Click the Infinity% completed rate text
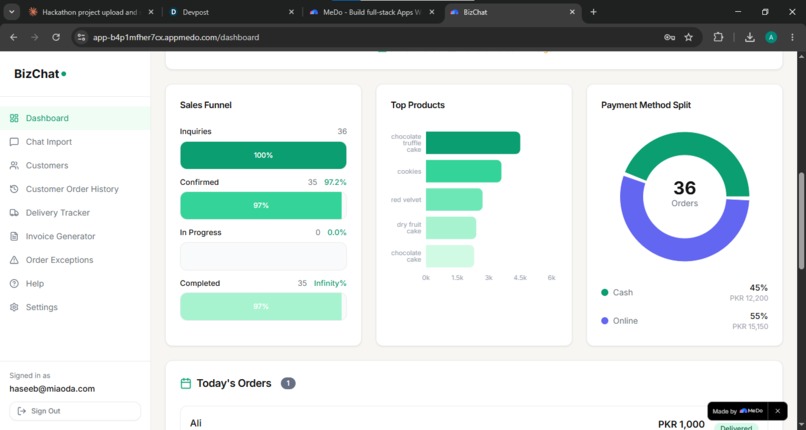 pos(330,283)
